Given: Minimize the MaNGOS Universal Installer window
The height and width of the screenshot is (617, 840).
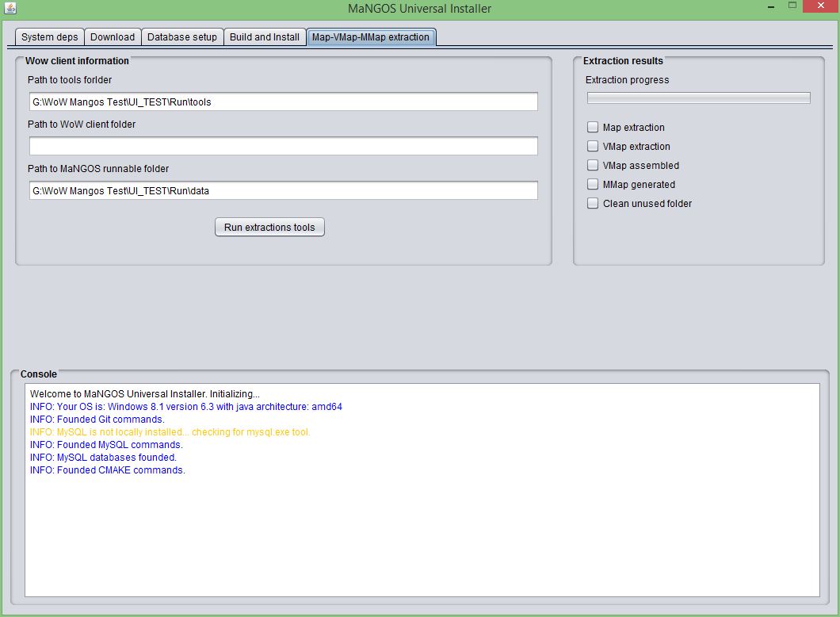Looking at the screenshot, I should [771, 7].
